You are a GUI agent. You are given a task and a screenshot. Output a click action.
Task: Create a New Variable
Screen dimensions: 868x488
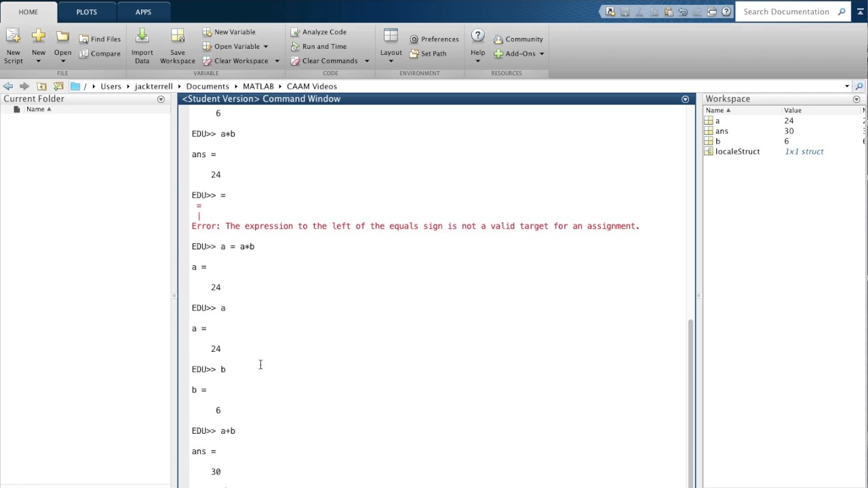pos(229,32)
